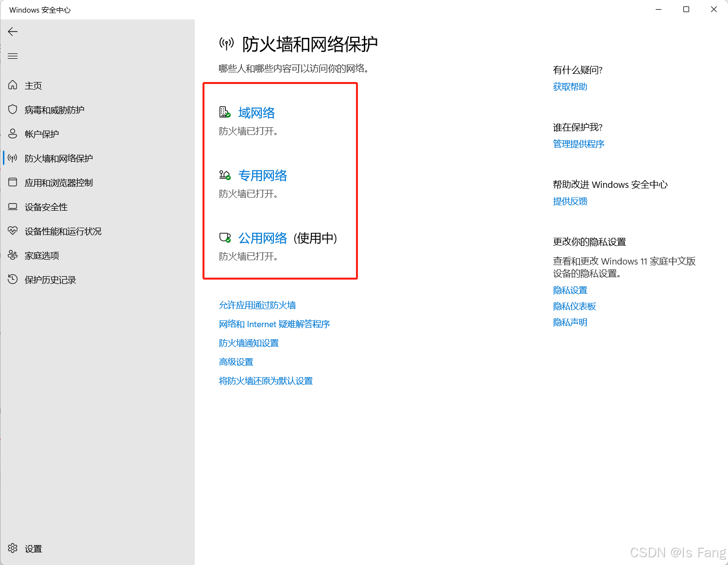728x565 pixels.
Task: Click 管理提供程序 link
Action: coord(578,144)
